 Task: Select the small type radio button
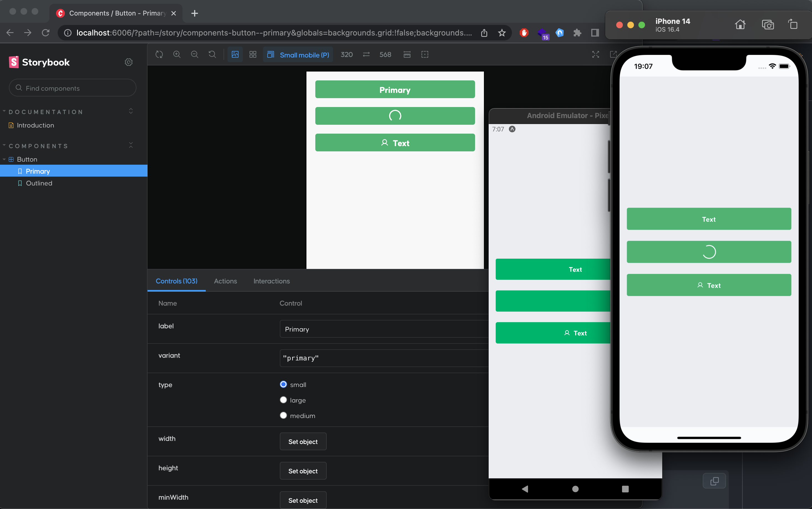[x=283, y=385]
